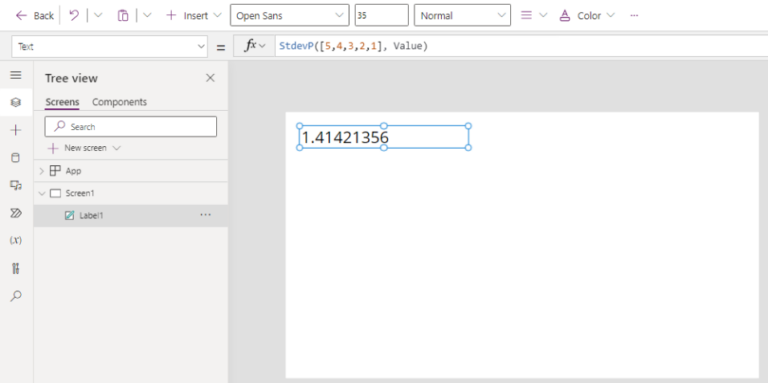Click the font size field showing 35
The image size is (768, 383).
point(382,15)
